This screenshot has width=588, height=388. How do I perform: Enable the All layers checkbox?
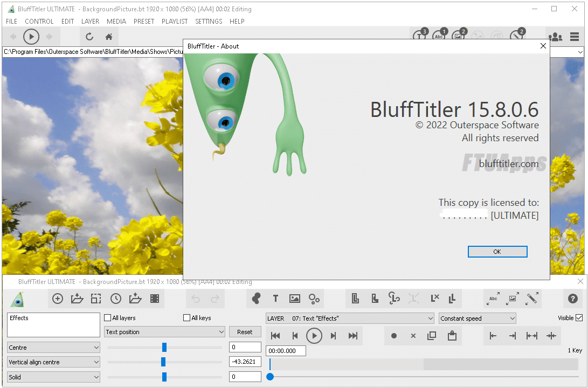click(x=108, y=318)
